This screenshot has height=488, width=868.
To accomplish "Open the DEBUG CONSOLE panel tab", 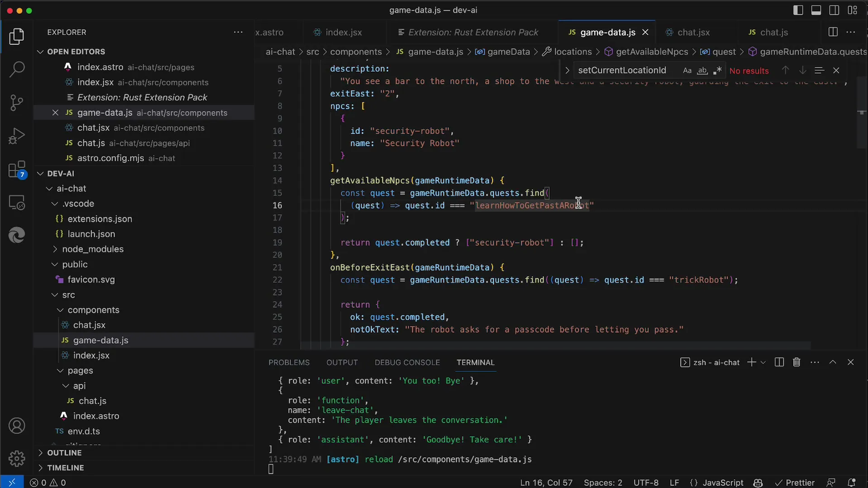I will pyautogui.click(x=407, y=363).
